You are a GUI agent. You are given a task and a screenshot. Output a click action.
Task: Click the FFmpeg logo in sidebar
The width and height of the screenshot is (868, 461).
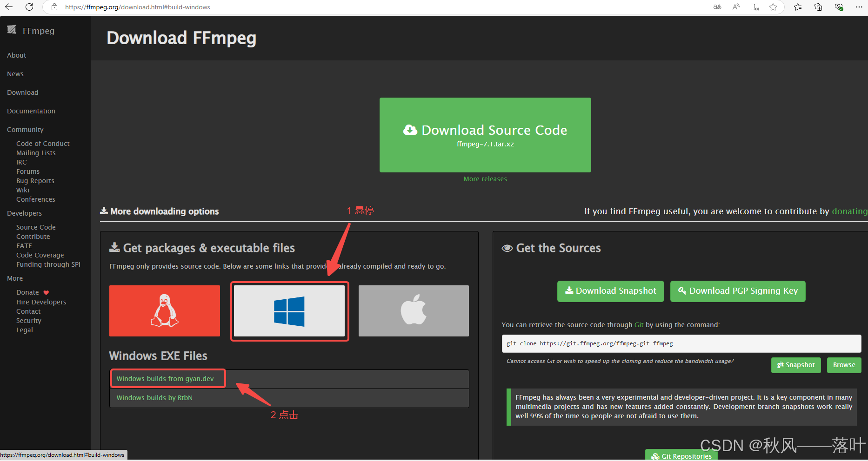pos(12,30)
